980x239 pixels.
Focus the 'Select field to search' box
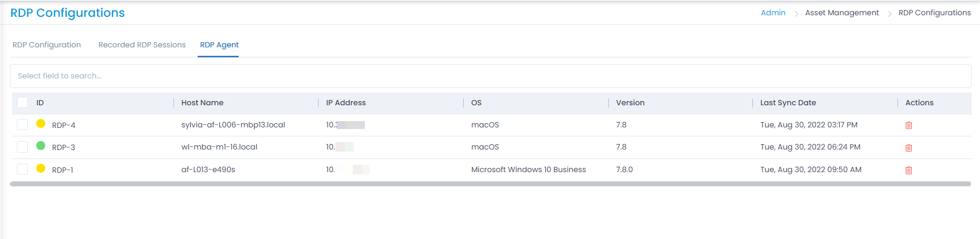(x=491, y=76)
